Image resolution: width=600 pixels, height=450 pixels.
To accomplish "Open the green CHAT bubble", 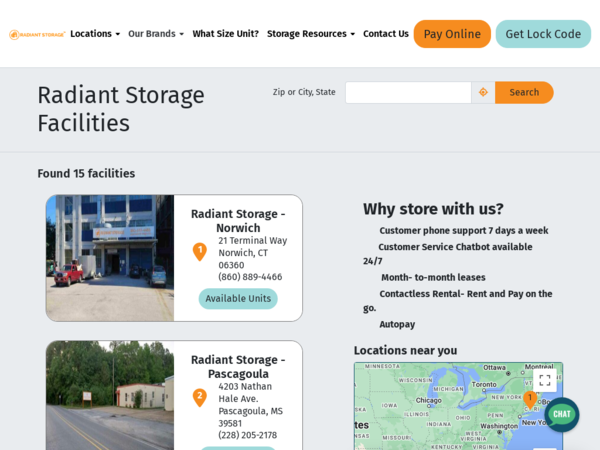I will coord(562,414).
